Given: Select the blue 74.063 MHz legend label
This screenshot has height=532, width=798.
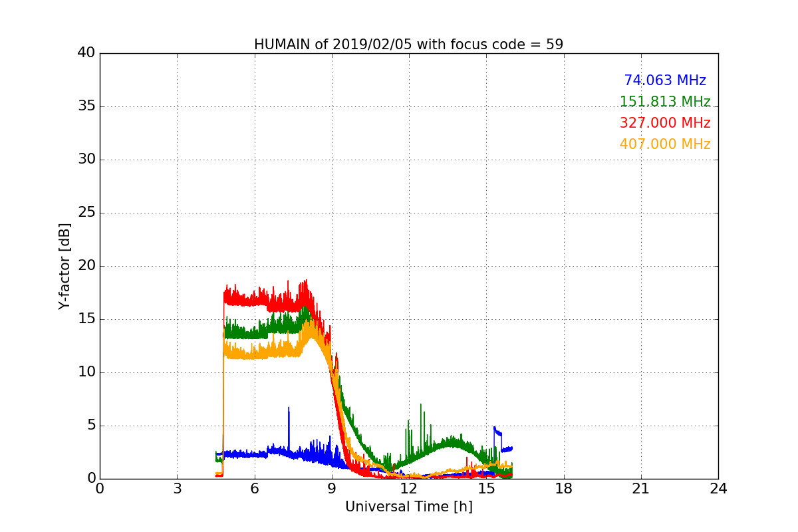Looking at the screenshot, I should [665, 80].
